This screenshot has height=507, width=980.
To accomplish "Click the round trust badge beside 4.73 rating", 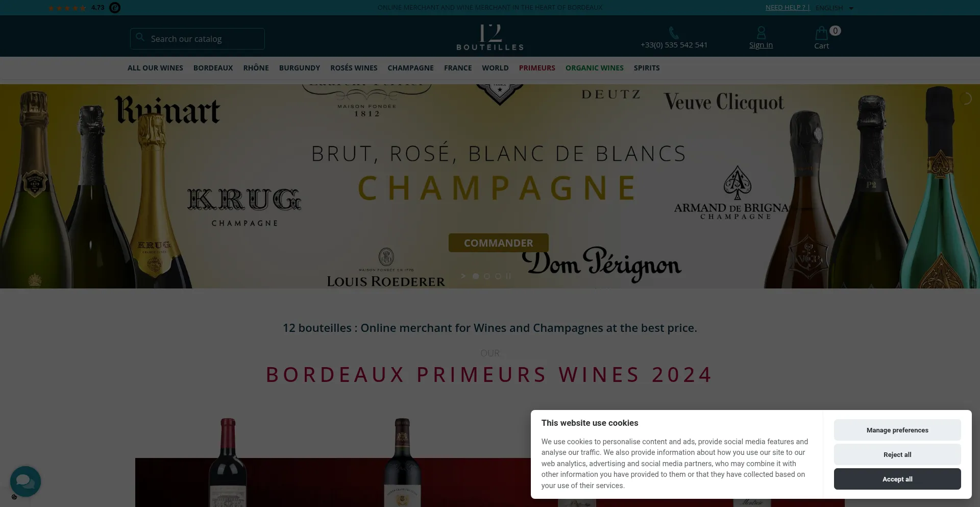I will 115,8.
